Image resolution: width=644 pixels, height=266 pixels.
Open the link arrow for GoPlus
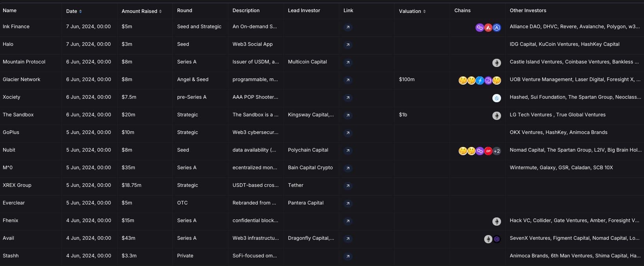click(x=348, y=133)
